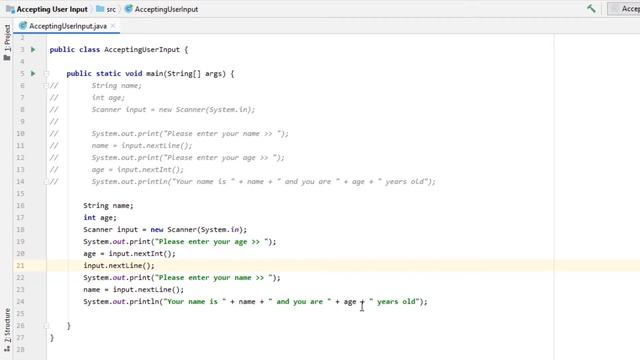Click the build hammer icon in the toolbar
The width and height of the screenshot is (640, 360).
coord(591,8)
